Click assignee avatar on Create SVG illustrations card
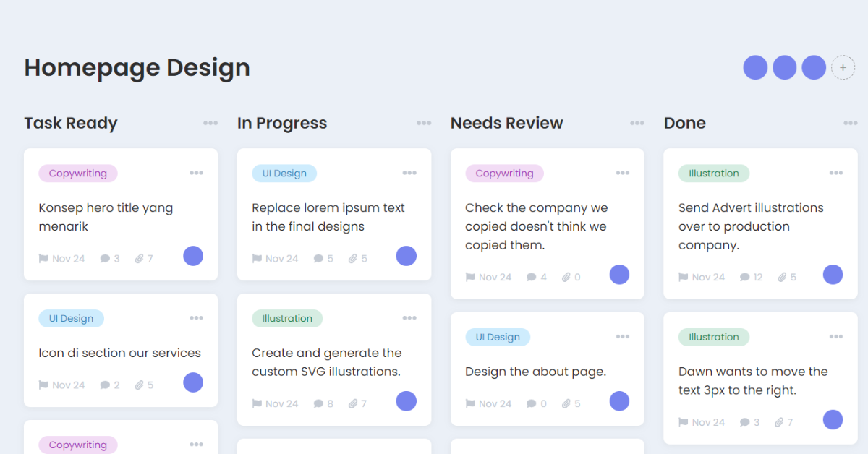Viewport: 868px width, 454px height. [407, 401]
